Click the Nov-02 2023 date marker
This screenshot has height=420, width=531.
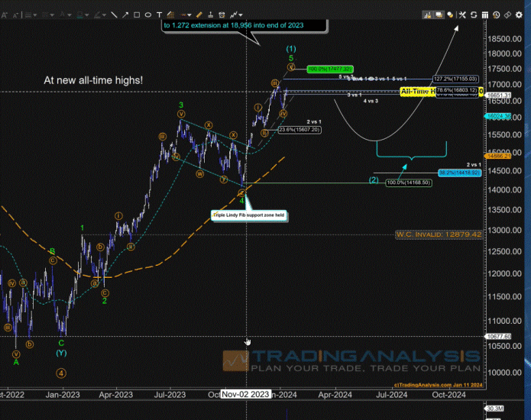pos(244,395)
